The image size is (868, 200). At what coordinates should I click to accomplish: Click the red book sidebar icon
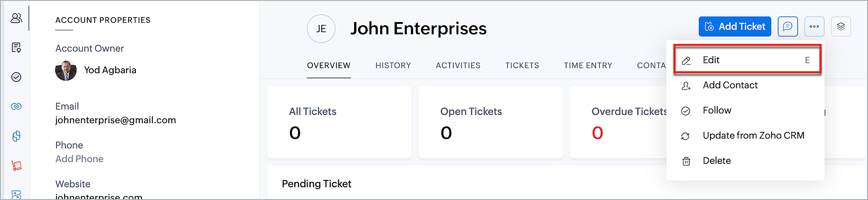click(16, 166)
